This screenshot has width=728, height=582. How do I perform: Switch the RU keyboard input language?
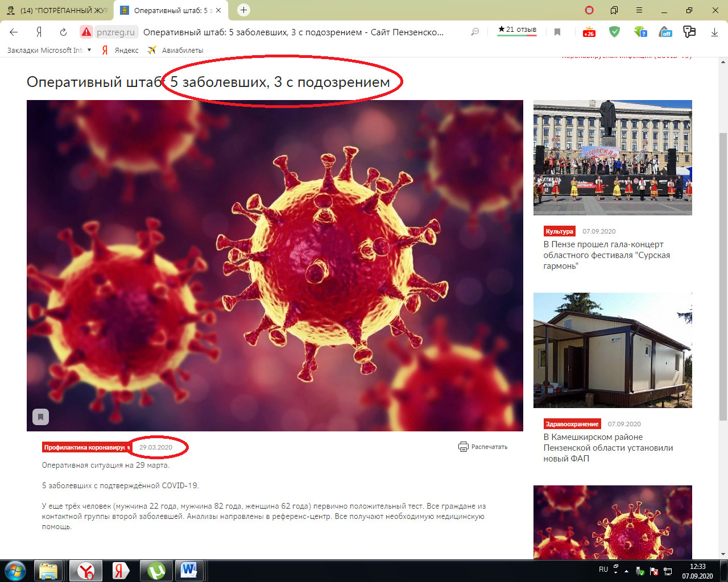(603, 569)
